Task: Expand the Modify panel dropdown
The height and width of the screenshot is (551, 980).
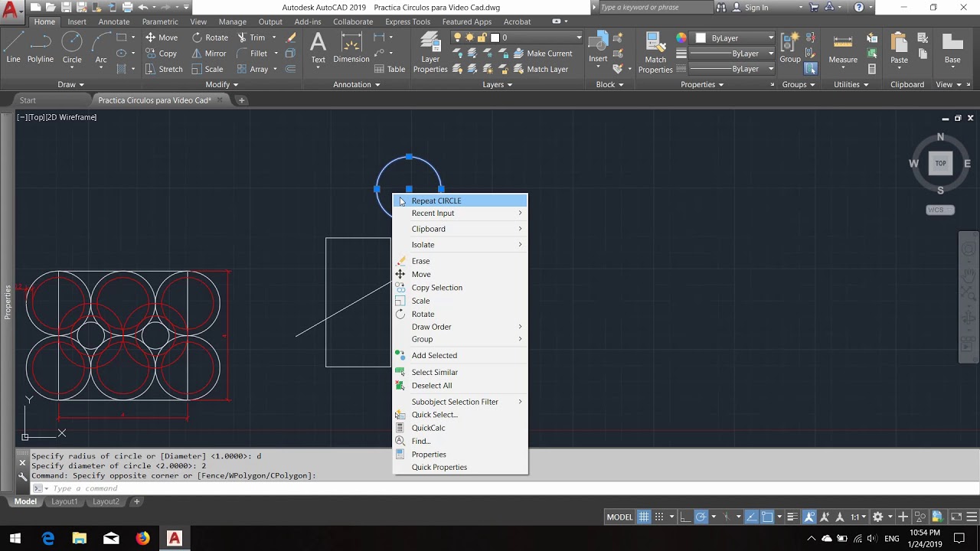Action: (x=222, y=84)
